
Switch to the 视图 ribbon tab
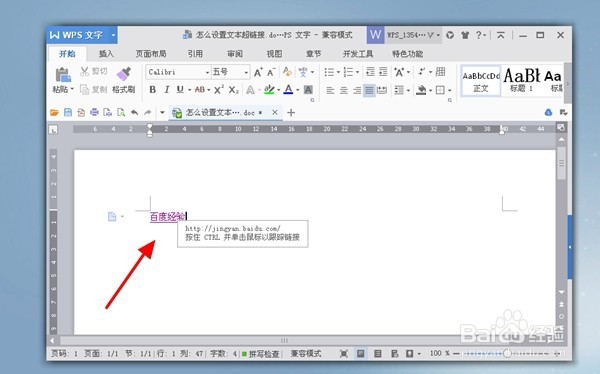274,54
